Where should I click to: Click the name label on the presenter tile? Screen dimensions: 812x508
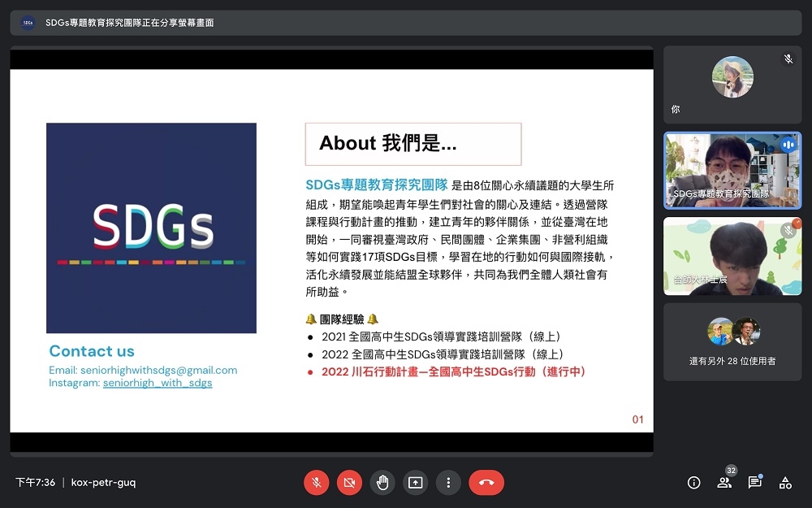721,194
